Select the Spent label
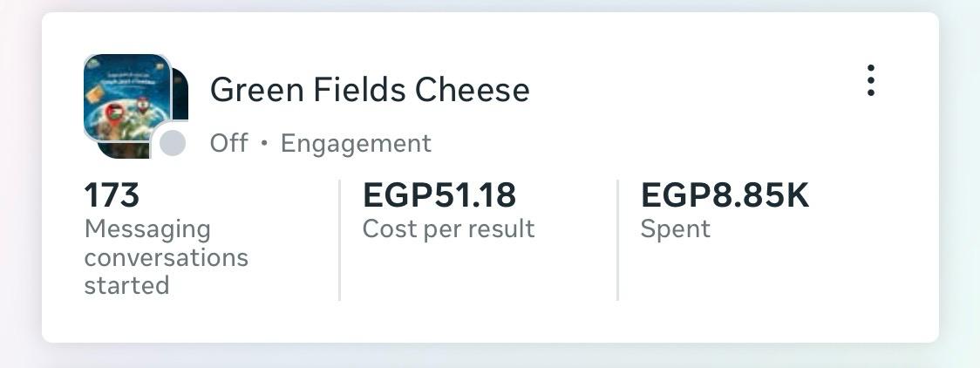980x368 pixels. (676, 229)
